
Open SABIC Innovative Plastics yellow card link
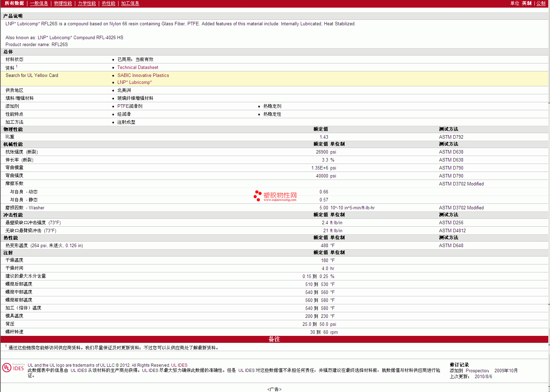(143, 76)
